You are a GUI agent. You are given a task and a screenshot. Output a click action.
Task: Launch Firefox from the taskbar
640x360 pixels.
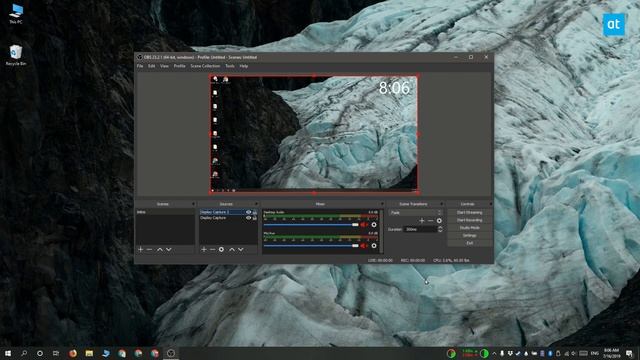click(73, 353)
